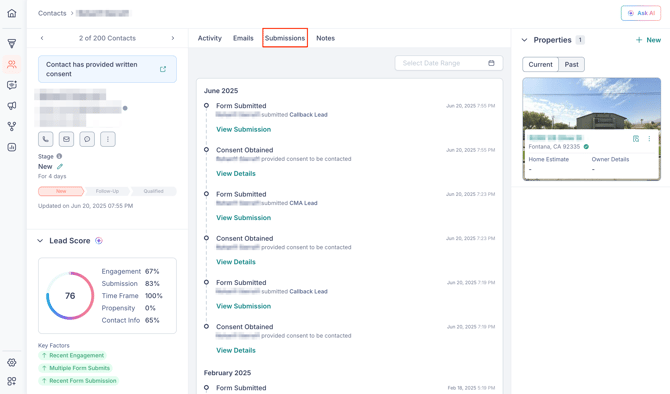Go to the next contact arrow
The width and height of the screenshot is (670, 394).
point(173,38)
